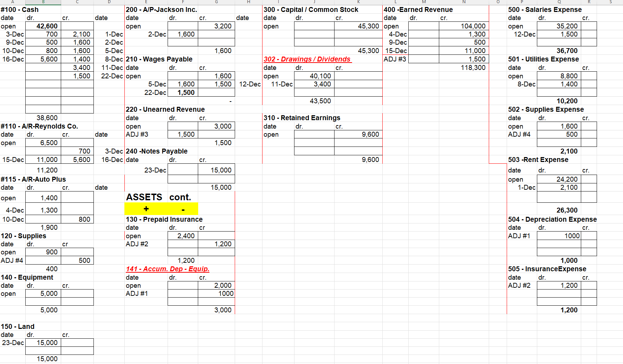This screenshot has width=623, height=364.
Task: Select the 10,200 utilities total
Action: pyautogui.click(x=559, y=101)
